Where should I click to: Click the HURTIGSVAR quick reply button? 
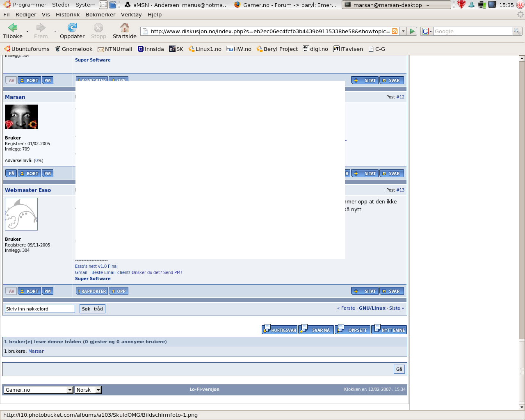point(279,329)
